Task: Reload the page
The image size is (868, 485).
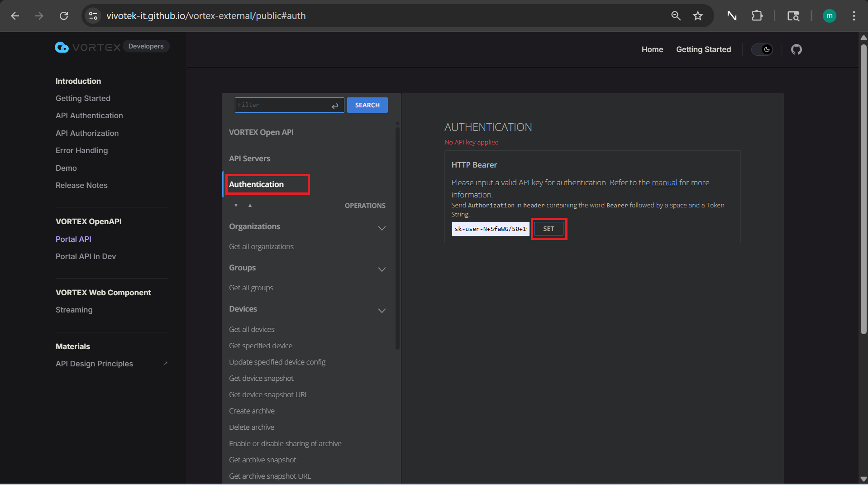Action: (x=64, y=16)
